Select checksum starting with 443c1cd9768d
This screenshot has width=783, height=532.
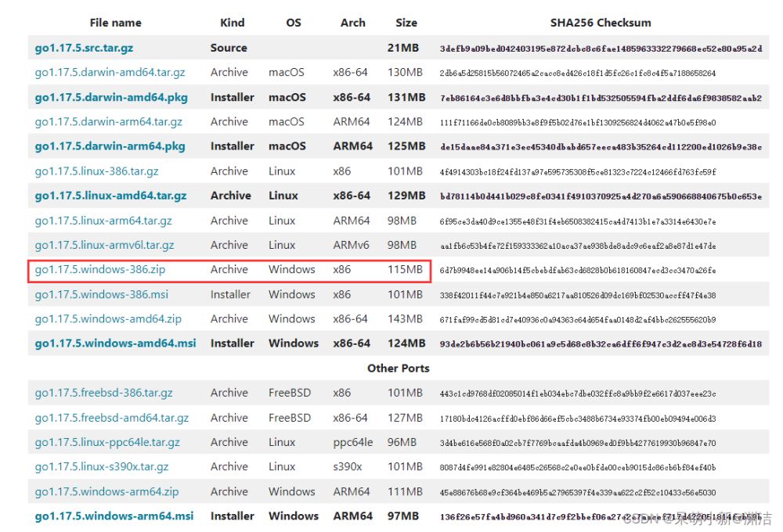(578, 394)
